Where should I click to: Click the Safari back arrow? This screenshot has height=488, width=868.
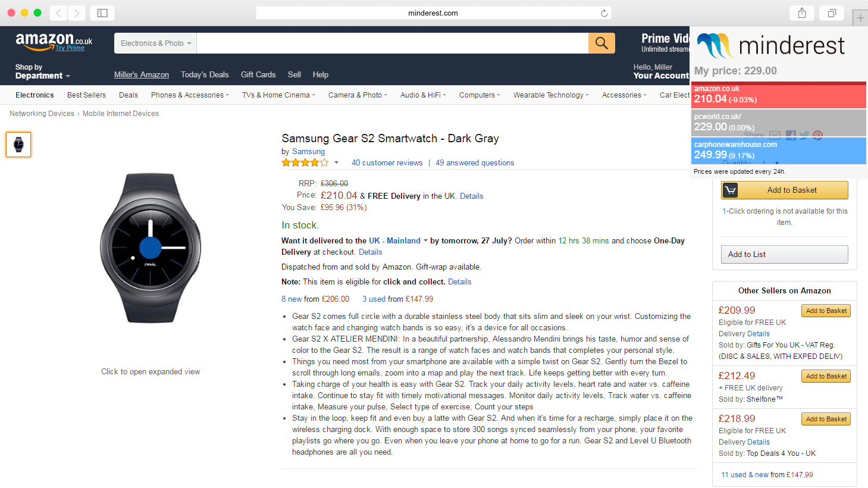(x=58, y=13)
